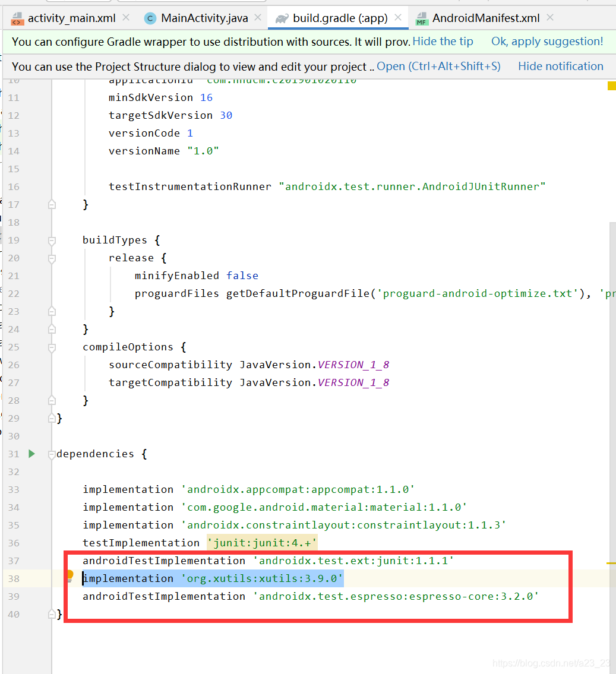
Task: Click the versionName string "1.0"
Action: (x=203, y=151)
